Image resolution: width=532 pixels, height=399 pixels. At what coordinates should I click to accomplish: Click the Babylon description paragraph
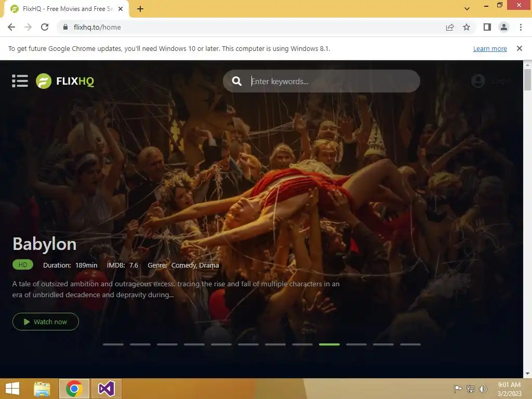[176, 289]
